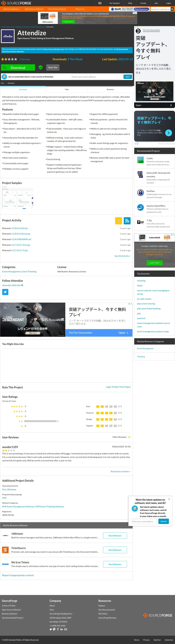Open the Resources menu
Viewport: 175px width, 644px height.
pos(80,9)
